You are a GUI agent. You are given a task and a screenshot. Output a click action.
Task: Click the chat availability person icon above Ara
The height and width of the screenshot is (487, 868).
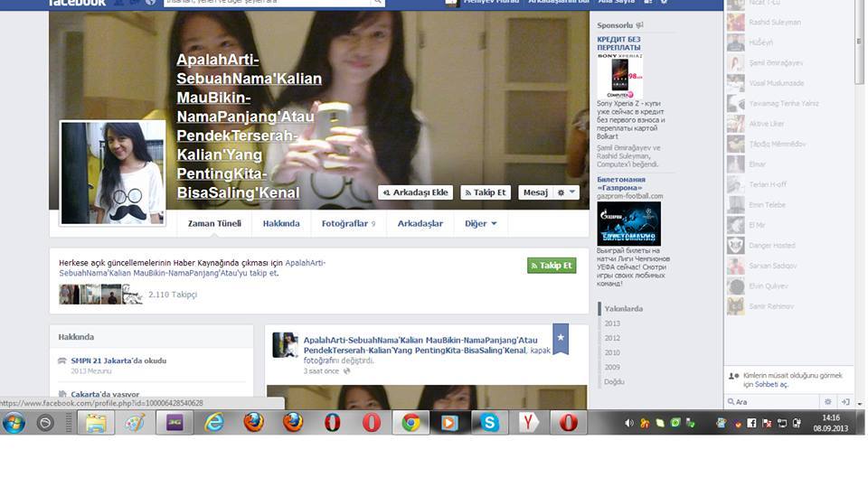(733, 376)
